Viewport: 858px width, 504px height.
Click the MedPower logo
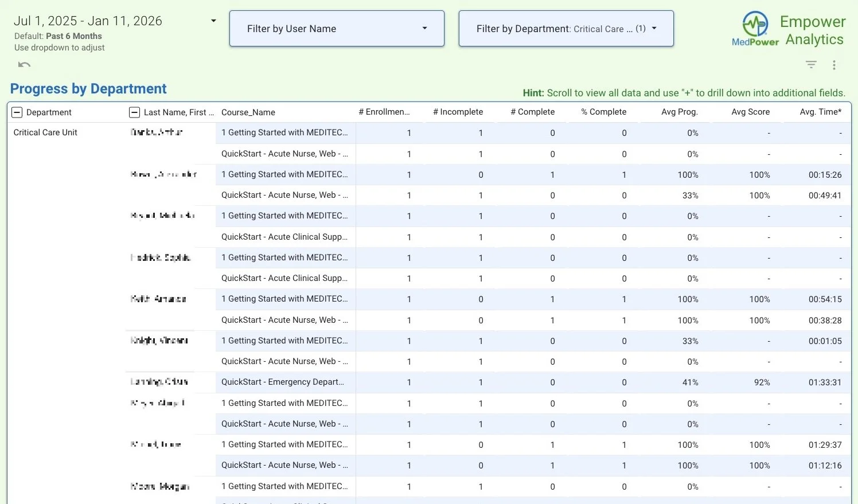pos(755,29)
